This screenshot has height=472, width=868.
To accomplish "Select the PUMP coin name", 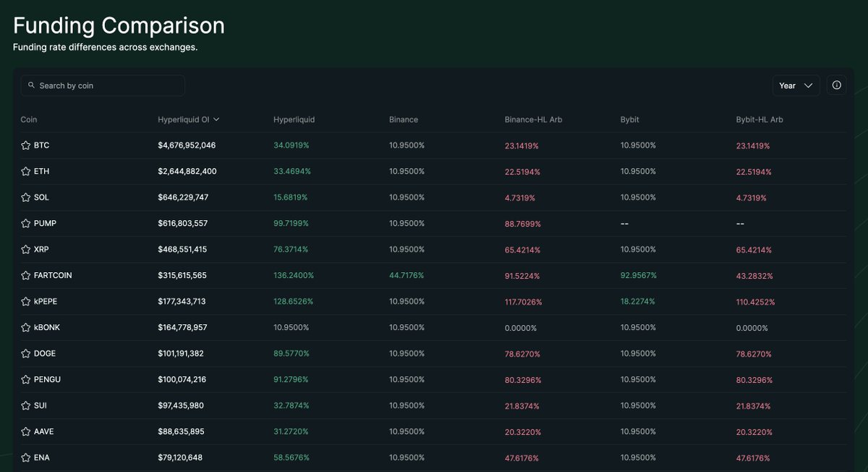I will (45, 224).
